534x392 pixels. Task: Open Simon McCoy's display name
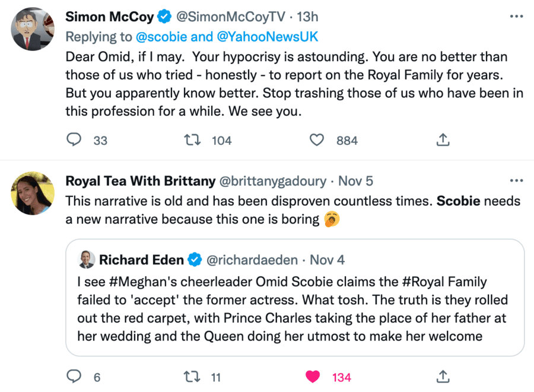[x=110, y=16]
